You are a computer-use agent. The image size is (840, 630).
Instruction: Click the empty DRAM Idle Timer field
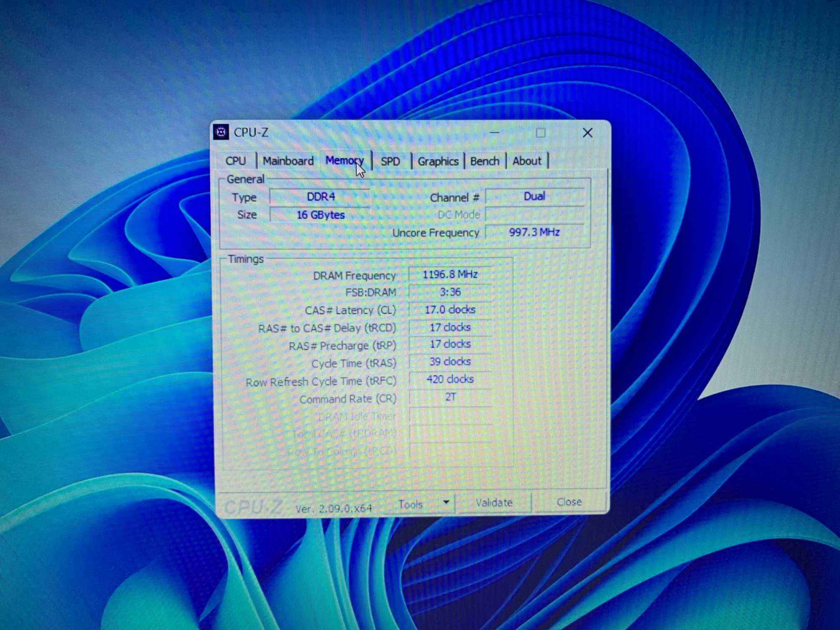(x=450, y=415)
